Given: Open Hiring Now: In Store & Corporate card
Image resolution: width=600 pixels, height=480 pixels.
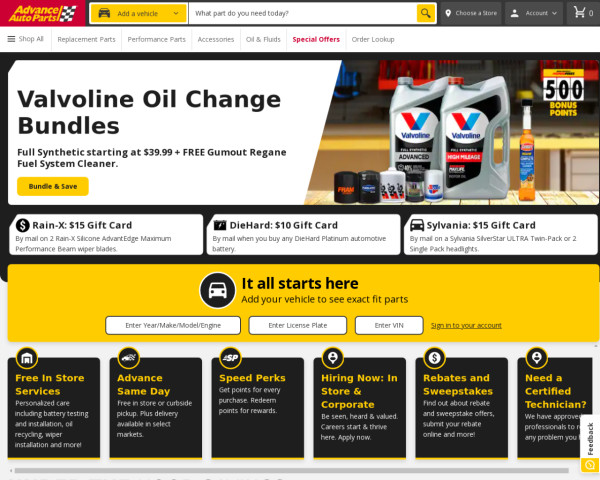Looking at the screenshot, I should (360, 408).
